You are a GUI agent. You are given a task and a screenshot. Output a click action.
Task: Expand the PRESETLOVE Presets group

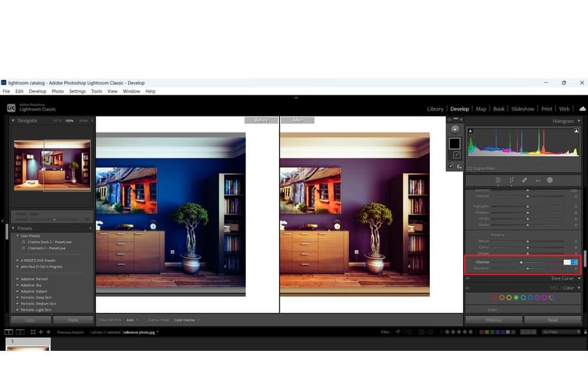click(18, 260)
